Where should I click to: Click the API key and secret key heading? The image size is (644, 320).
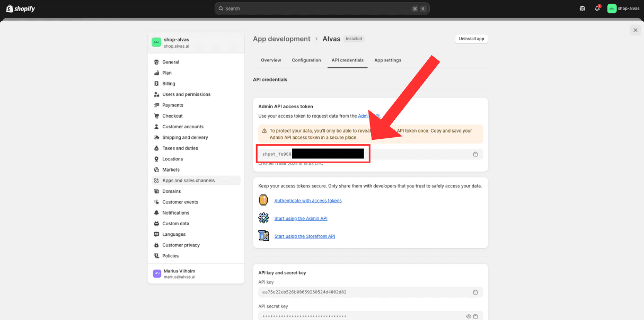coord(282,273)
